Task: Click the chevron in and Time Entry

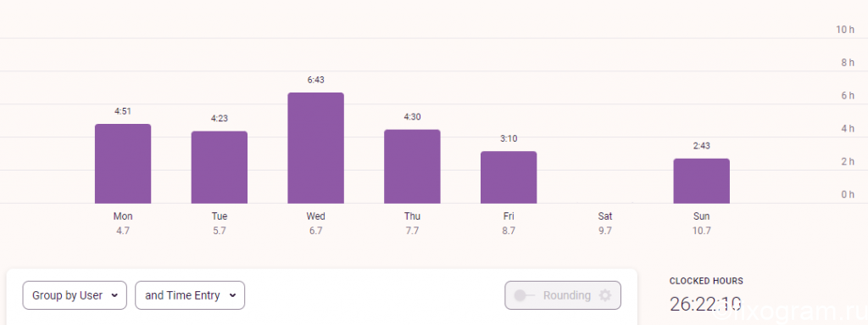Action: pyautogui.click(x=233, y=295)
